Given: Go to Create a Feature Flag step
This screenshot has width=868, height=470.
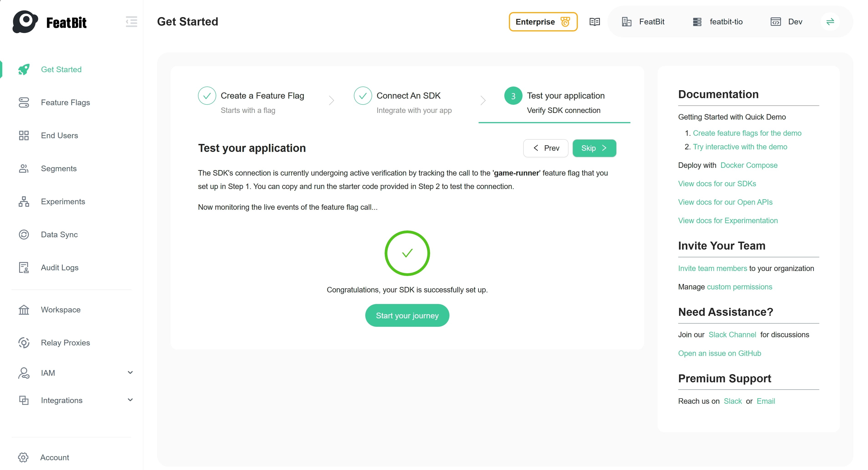Looking at the screenshot, I should pyautogui.click(x=262, y=96).
